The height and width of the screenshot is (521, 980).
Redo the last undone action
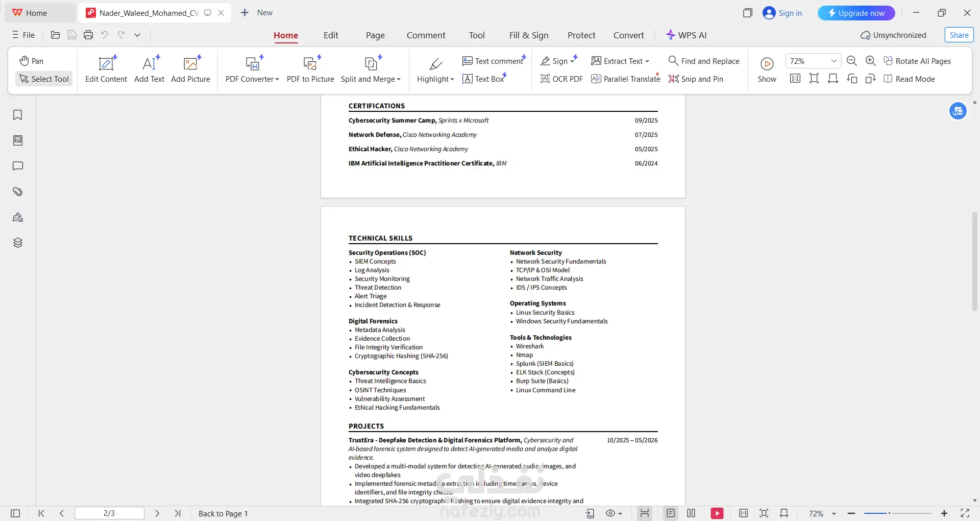coord(121,35)
